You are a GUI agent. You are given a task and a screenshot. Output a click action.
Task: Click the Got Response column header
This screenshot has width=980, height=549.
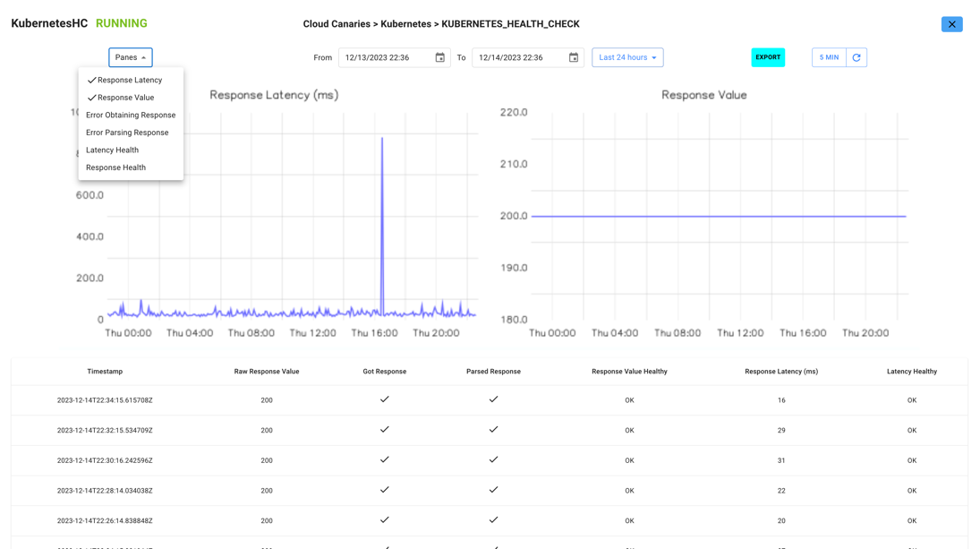[384, 372]
